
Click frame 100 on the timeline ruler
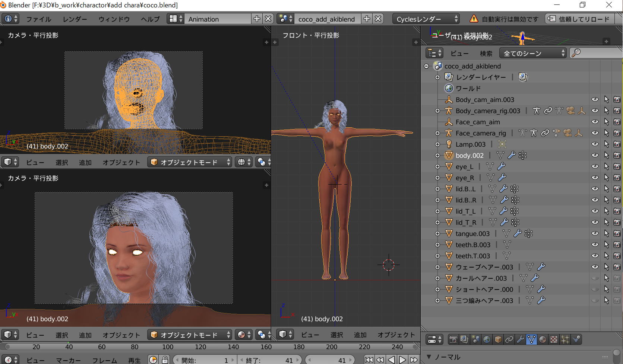167,347
